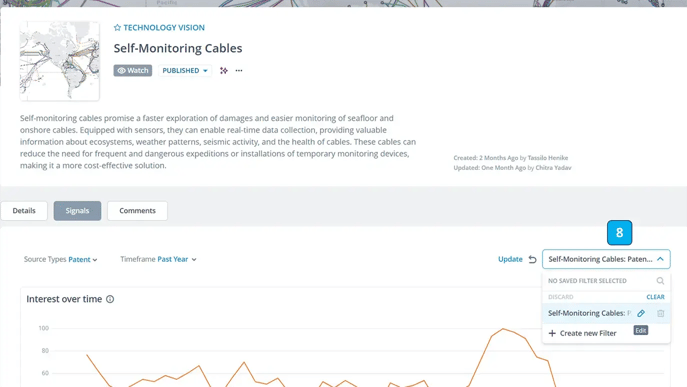Click the AI sparkle icon next to Published

click(224, 71)
